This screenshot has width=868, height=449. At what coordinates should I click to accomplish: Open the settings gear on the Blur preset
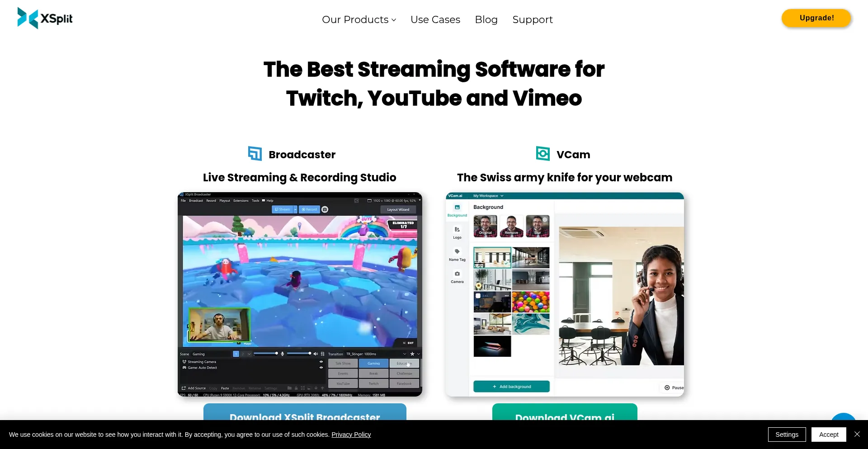pyautogui.click(x=545, y=219)
